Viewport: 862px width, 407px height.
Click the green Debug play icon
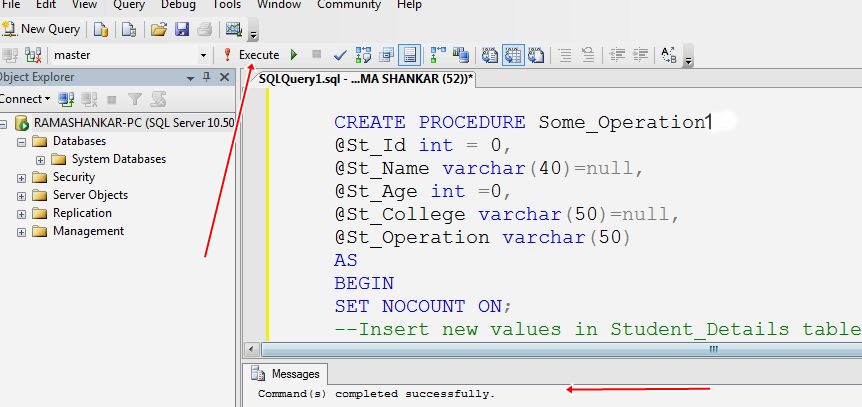pyautogui.click(x=294, y=55)
